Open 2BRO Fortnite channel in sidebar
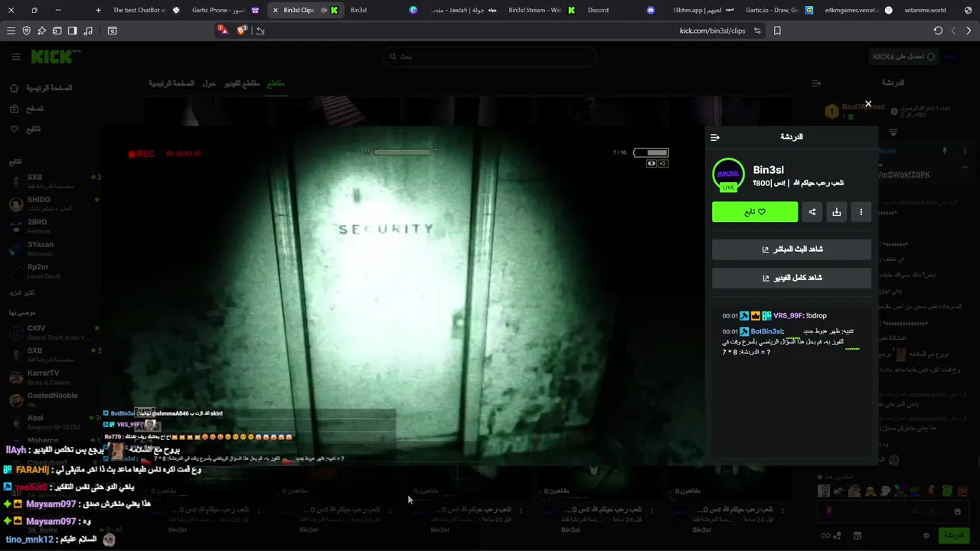 click(x=54, y=227)
